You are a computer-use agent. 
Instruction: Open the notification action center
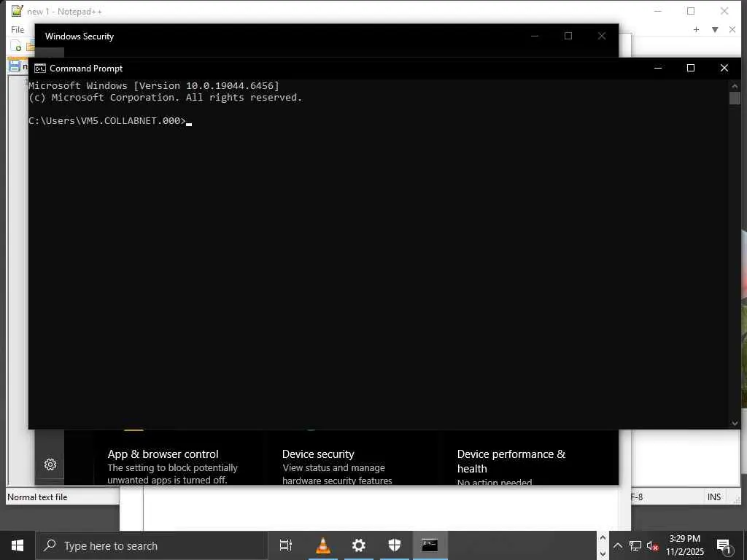click(724, 546)
